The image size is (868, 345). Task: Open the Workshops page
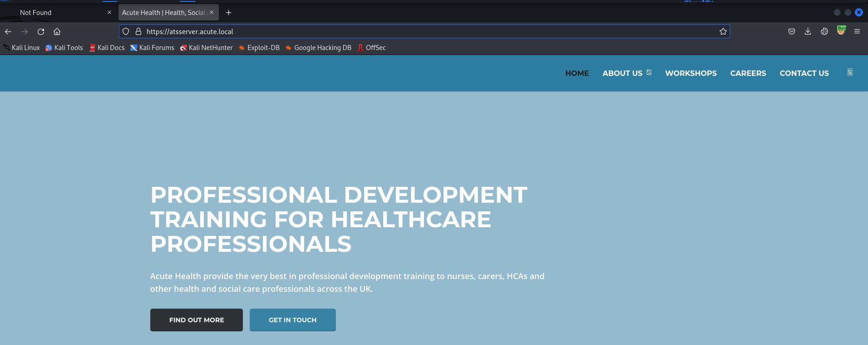pyautogui.click(x=690, y=73)
